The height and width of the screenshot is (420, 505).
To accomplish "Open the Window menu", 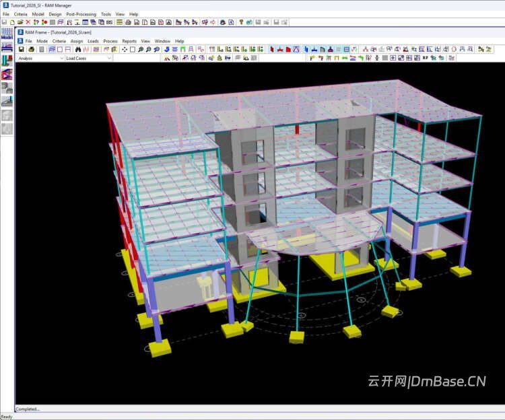I will 162,41.
